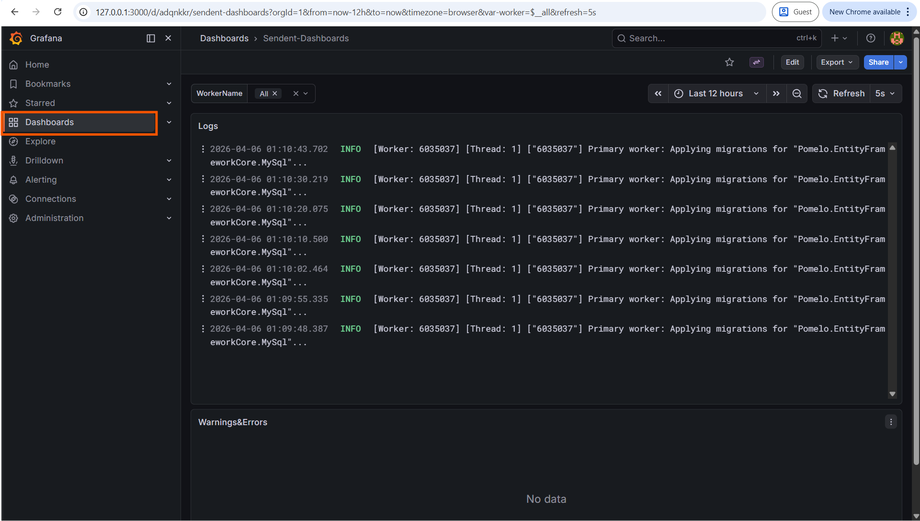Click the browser address bar URL
This screenshot has width=920, height=521.
click(346, 12)
